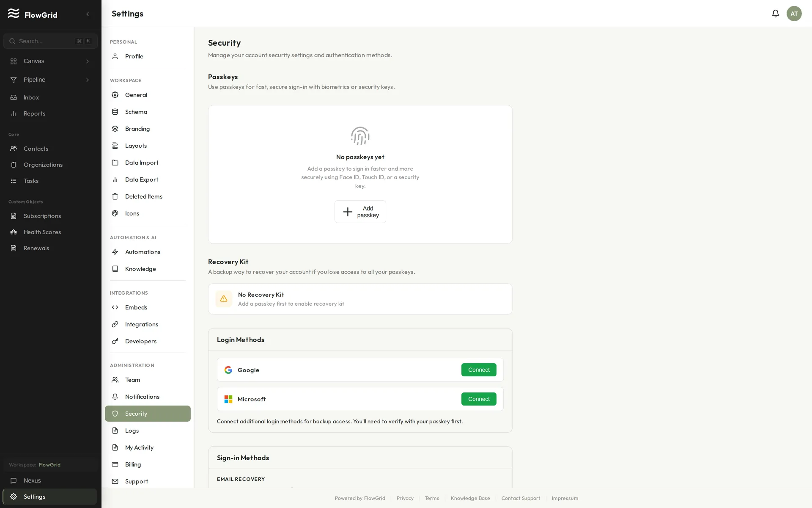Click the Automations lightning bolt icon
Image resolution: width=812 pixels, height=508 pixels.
coord(115,252)
